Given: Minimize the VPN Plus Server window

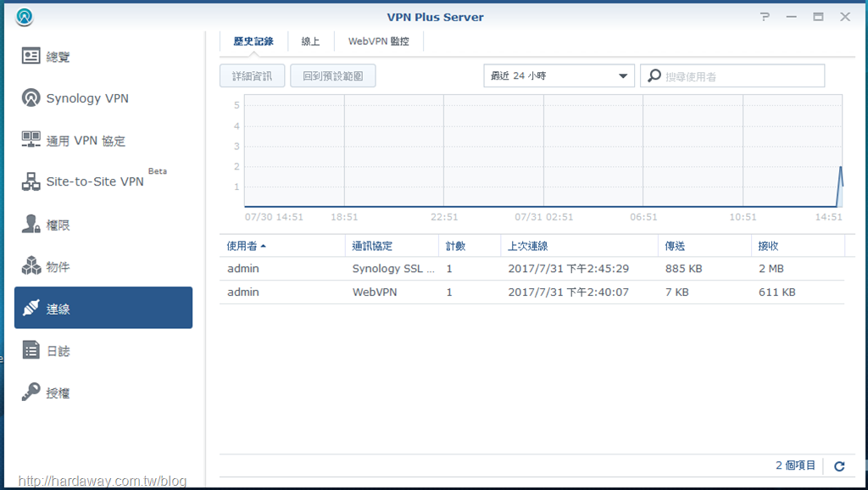Looking at the screenshot, I should [792, 17].
